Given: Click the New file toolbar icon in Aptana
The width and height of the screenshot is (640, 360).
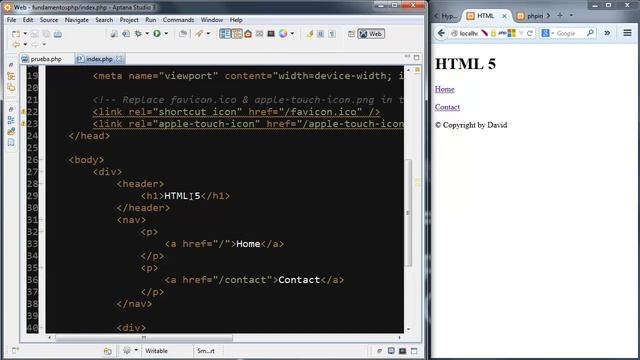Looking at the screenshot, I should (16, 34).
